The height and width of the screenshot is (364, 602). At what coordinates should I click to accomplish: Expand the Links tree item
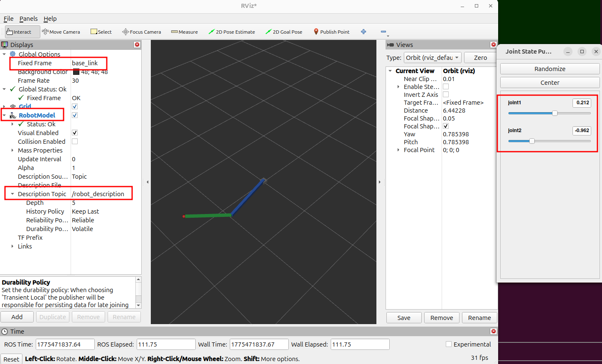pos(12,246)
